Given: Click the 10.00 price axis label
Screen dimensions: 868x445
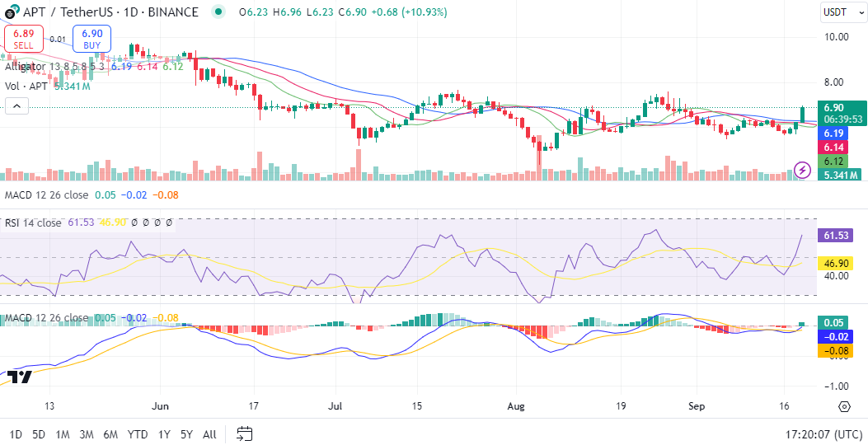Looking at the screenshot, I should click(836, 37).
